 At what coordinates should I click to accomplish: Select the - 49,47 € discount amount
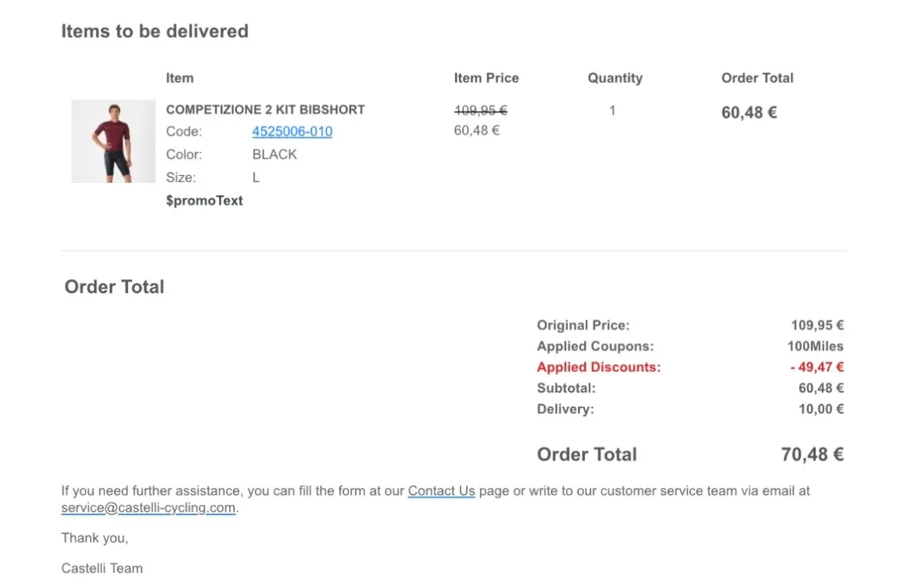pyautogui.click(x=817, y=367)
